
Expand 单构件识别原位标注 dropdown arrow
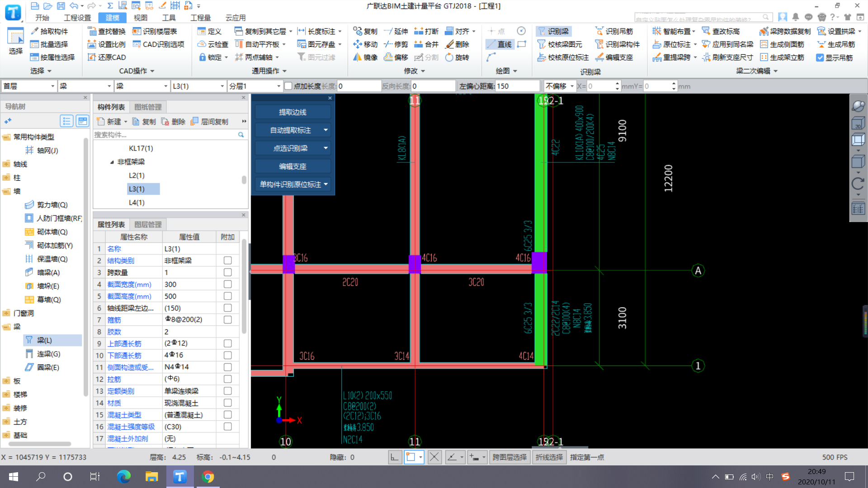click(x=325, y=184)
